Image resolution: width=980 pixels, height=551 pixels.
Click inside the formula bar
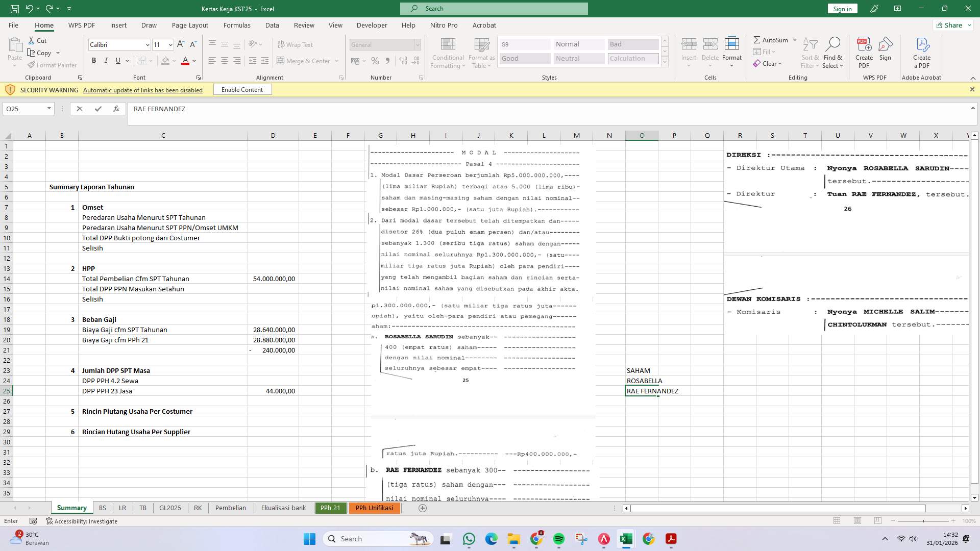[357, 109]
